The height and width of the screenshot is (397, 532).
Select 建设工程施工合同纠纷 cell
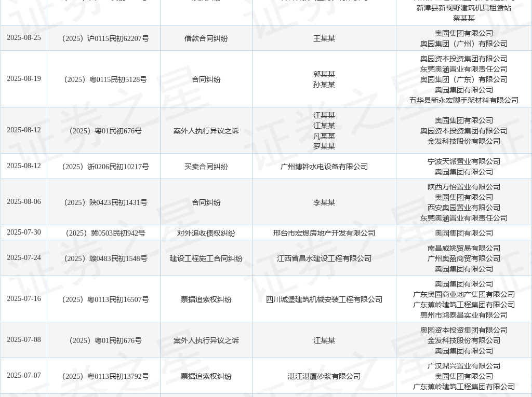(x=206, y=258)
